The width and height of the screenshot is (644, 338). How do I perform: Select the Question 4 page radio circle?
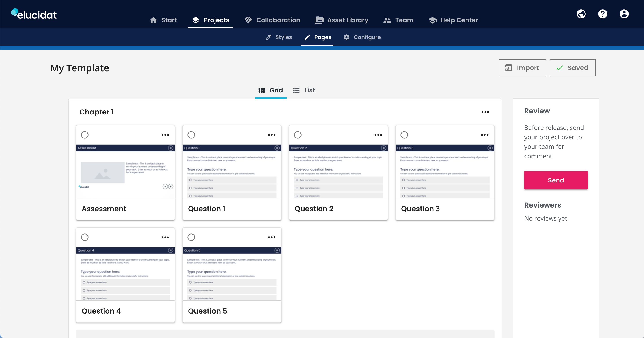coord(85,237)
